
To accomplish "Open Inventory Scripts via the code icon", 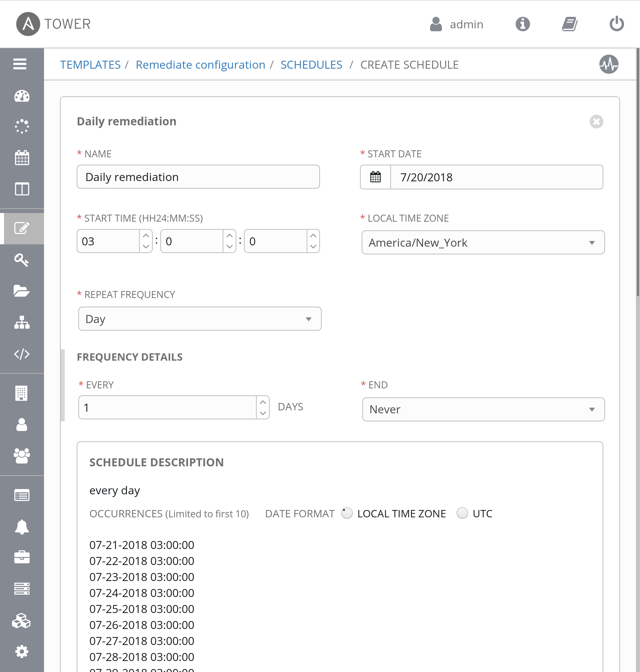I will 21,354.
